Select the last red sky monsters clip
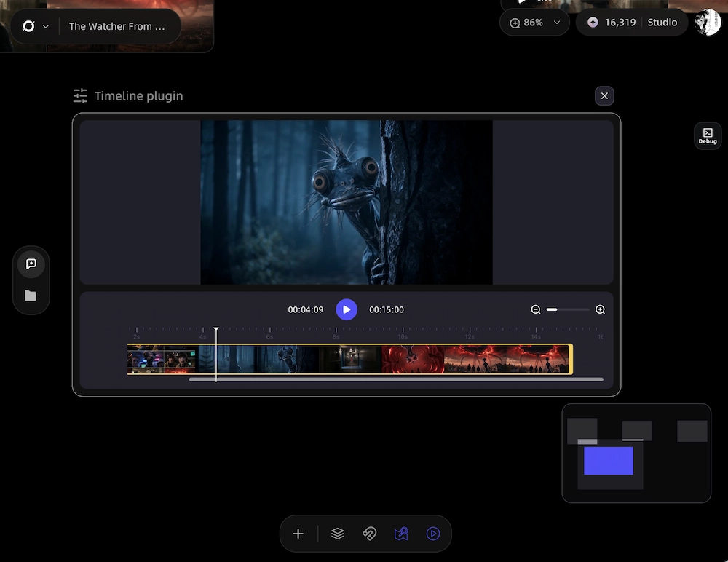The height and width of the screenshot is (562, 728). (538, 359)
